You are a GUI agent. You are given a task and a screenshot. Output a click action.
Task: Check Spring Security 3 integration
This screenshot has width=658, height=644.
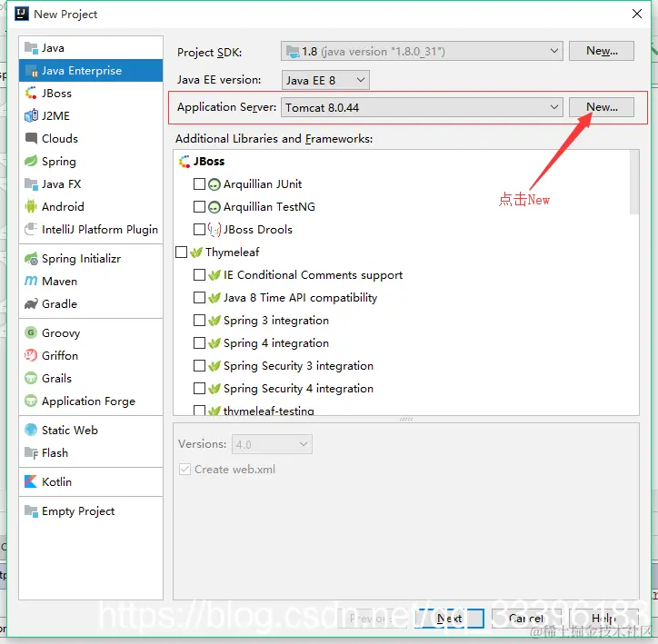click(199, 366)
